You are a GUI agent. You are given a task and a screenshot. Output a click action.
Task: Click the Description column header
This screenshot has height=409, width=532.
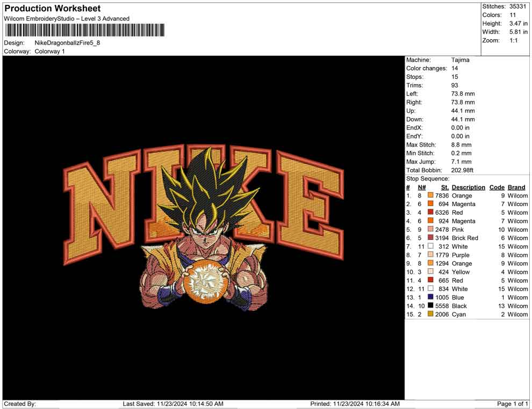[468, 187]
